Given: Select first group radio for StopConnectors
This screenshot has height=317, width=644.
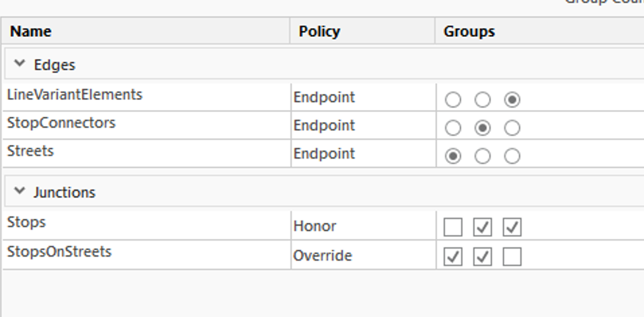Looking at the screenshot, I should pyautogui.click(x=453, y=128).
